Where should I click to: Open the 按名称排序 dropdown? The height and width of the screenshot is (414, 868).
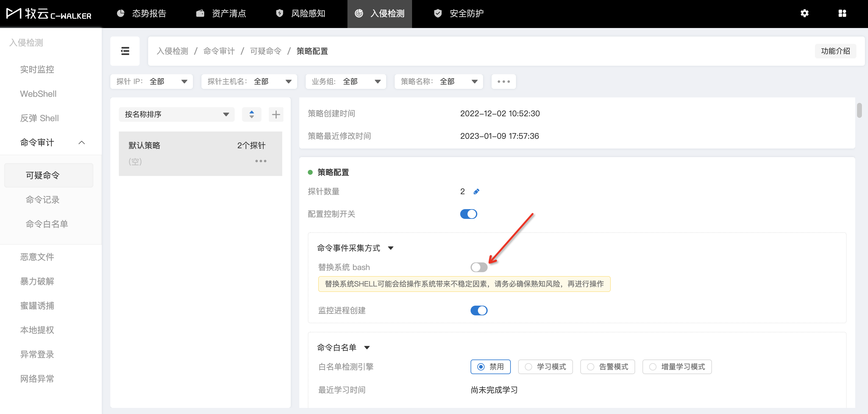pos(176,114)
